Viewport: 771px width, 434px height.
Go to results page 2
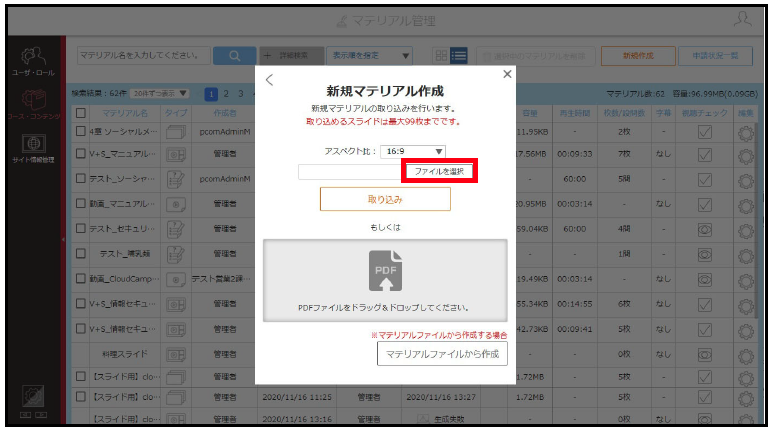tap(226, 93)
